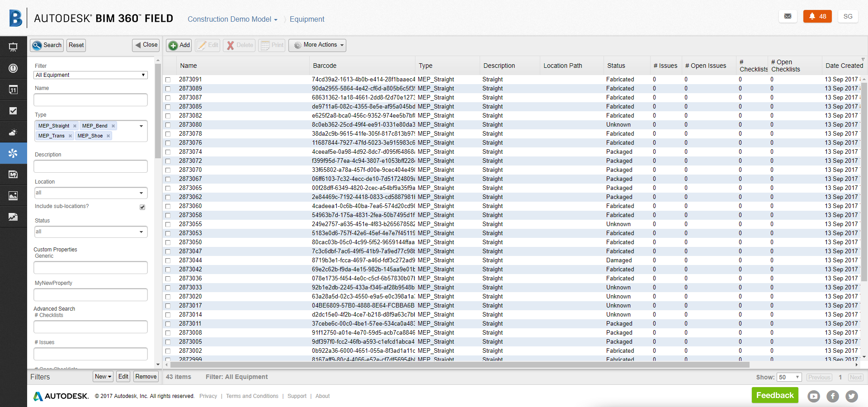Change the Show page size selector from 50
This screenshot has height=407, width=868.
click(789, 377)
